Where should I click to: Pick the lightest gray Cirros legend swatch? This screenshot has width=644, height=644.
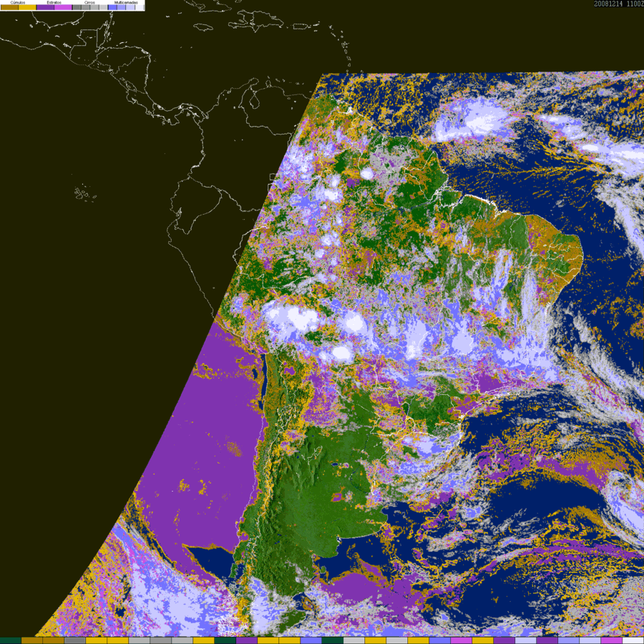tap(104, 7)
